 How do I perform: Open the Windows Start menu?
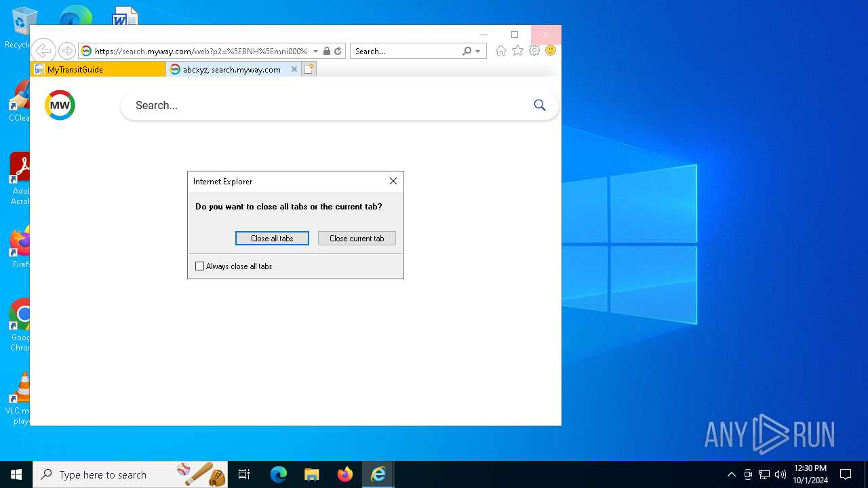[x=16, y=474]
